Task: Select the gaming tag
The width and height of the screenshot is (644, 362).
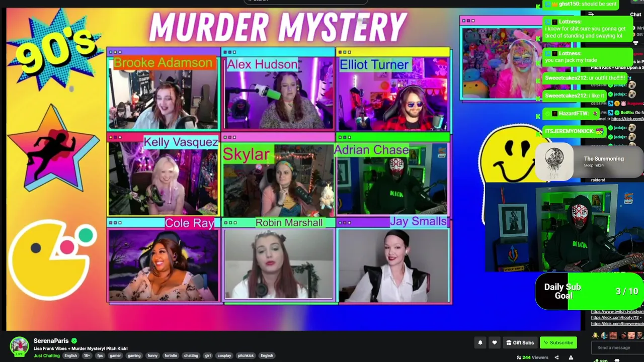Action: [x=134, y=355]
